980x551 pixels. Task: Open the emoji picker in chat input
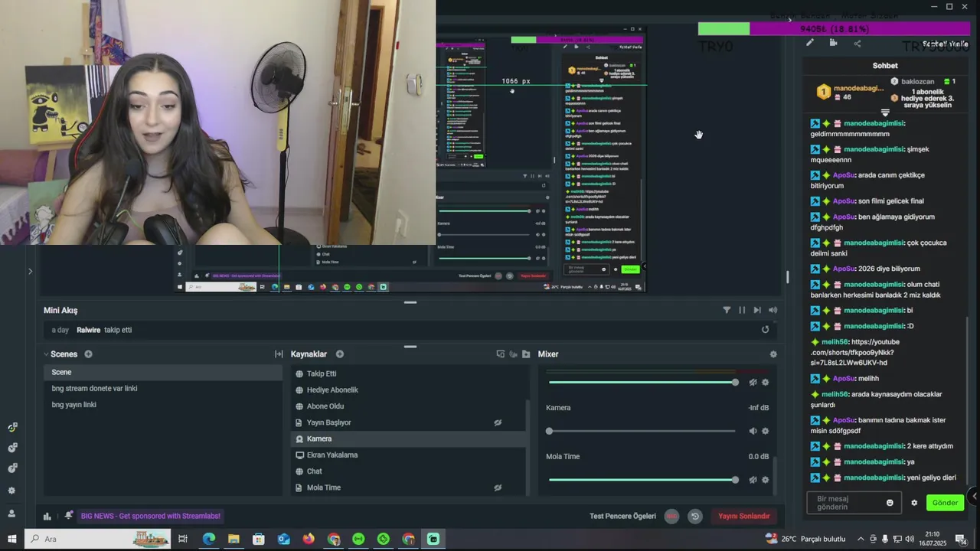click(890, 503)
